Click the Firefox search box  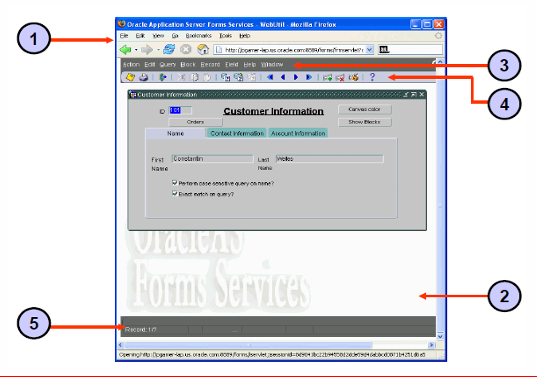[x=410, y=50]
